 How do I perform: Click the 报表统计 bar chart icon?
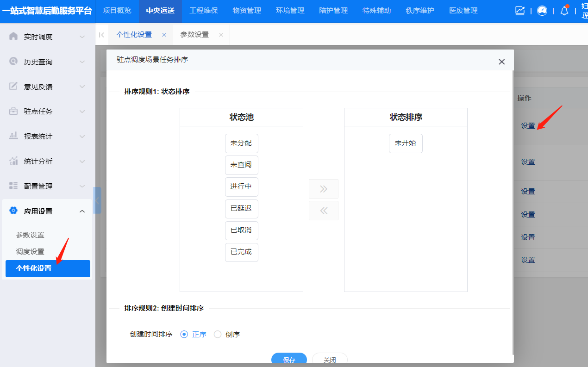13,136
